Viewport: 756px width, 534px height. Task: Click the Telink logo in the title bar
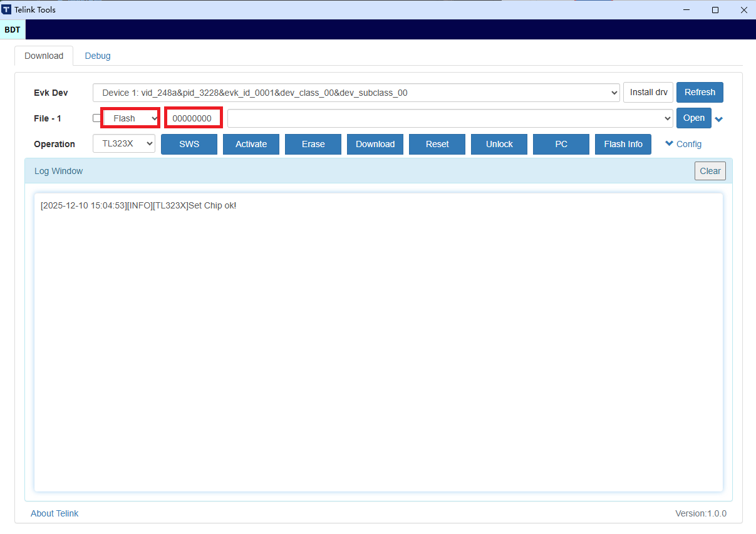pyautogui.click(x=8, y=9)
